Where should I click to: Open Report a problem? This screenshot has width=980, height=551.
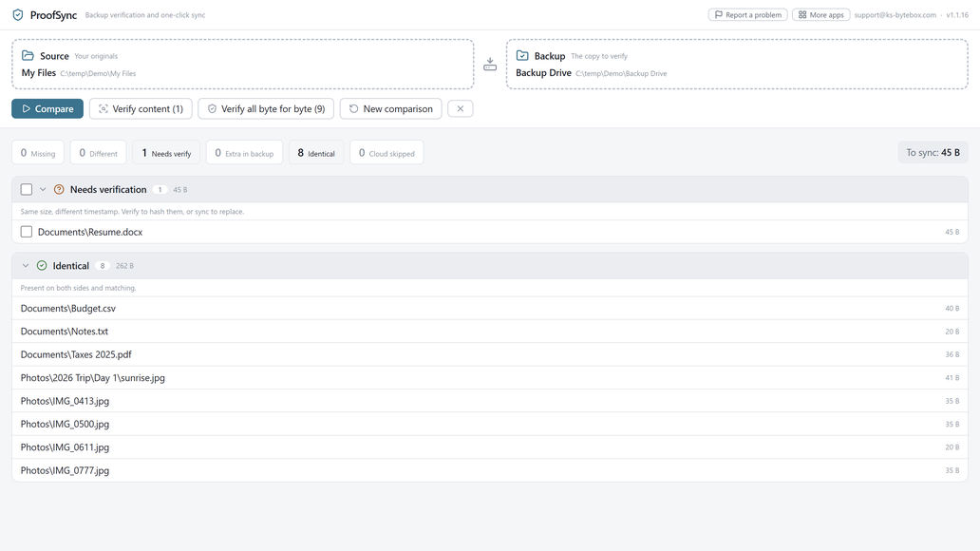747,15
